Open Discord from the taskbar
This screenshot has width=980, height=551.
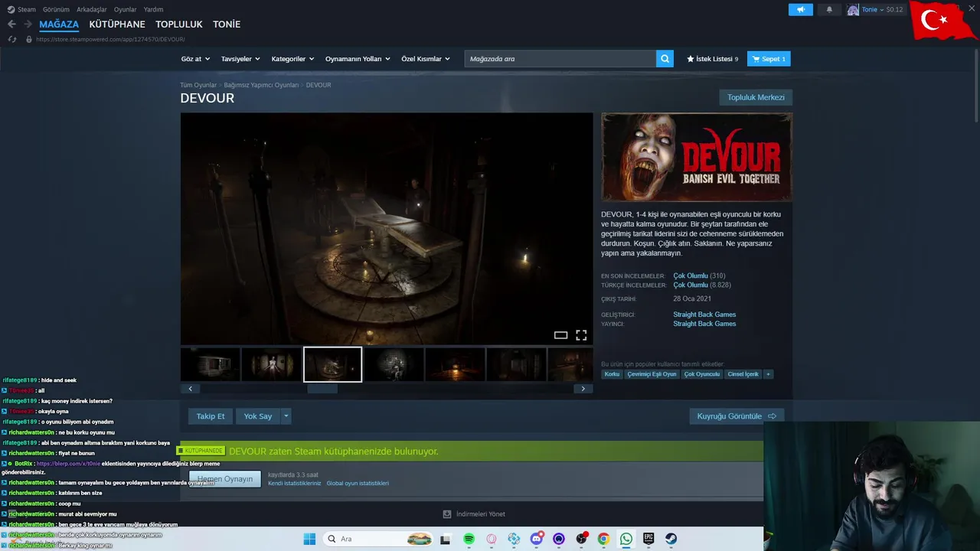tap(537, 539)
